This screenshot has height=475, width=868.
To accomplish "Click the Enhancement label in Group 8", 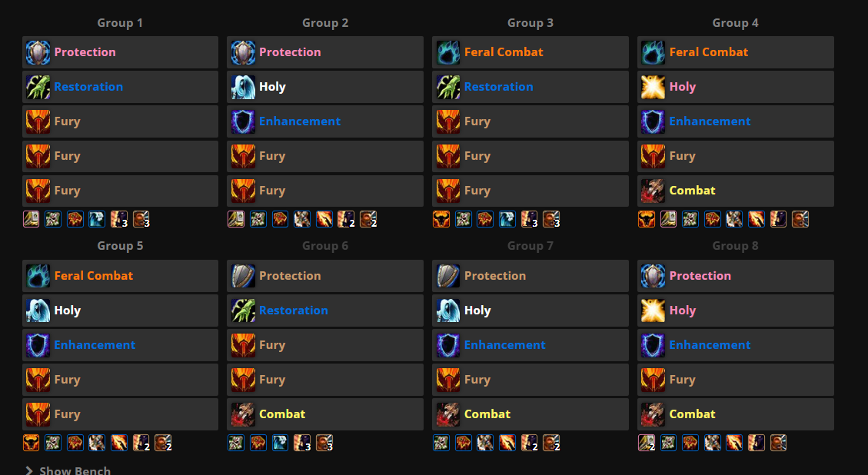I will (x=710, y=345).
